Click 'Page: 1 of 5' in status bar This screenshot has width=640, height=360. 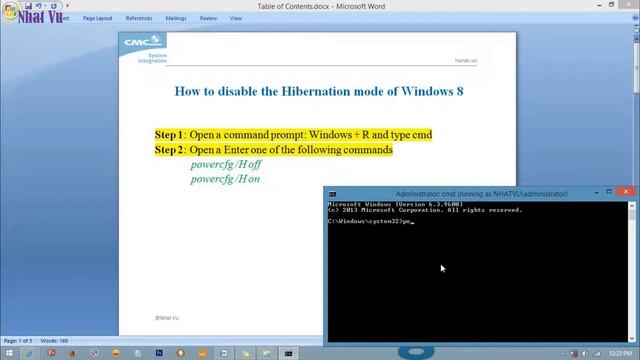point(18,341)
